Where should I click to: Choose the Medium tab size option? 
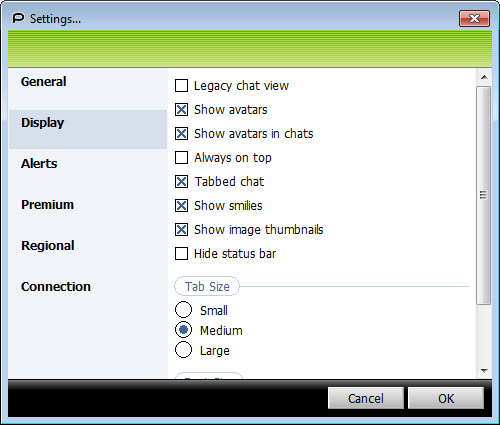point(183,330)
